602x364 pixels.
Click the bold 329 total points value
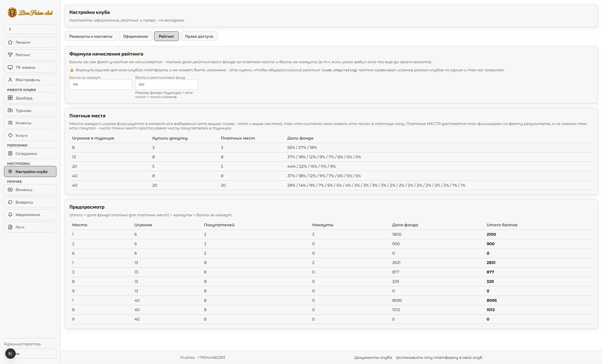[x=490, y=281]
